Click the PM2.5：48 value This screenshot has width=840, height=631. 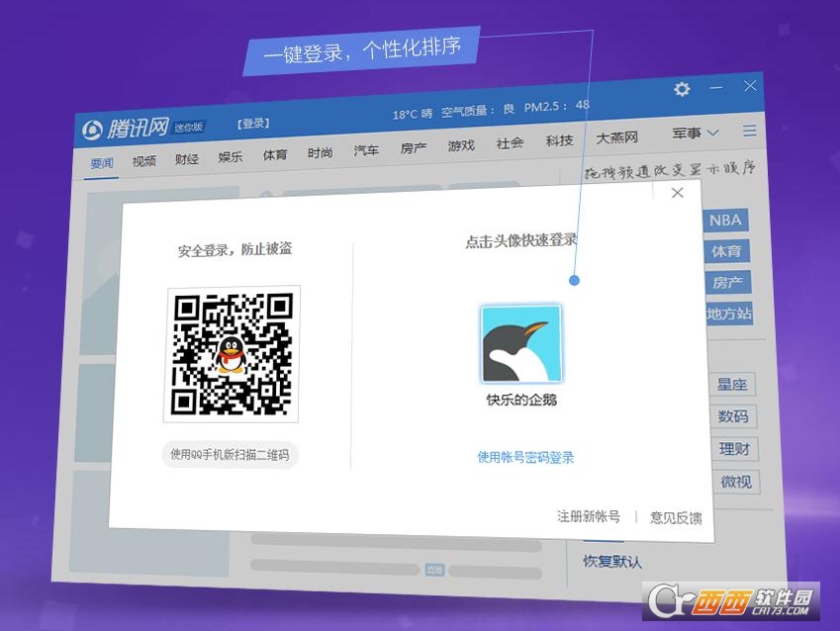click(557, 106)
